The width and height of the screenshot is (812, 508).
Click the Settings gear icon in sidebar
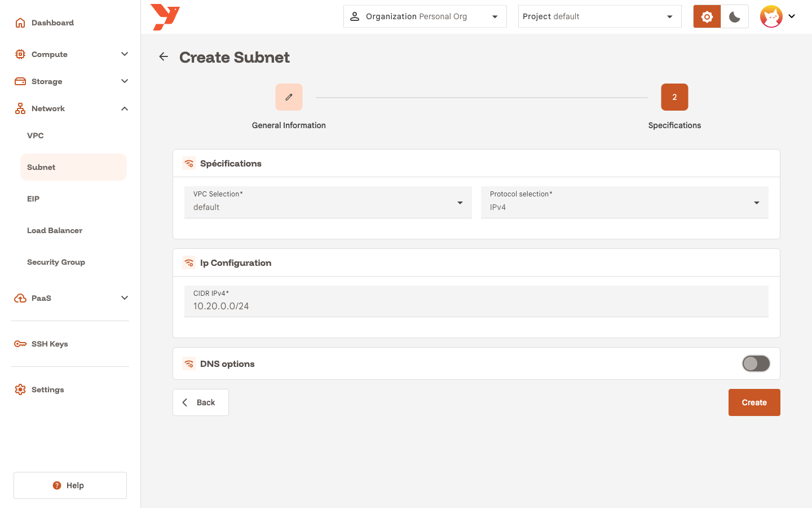coord(20,389)
